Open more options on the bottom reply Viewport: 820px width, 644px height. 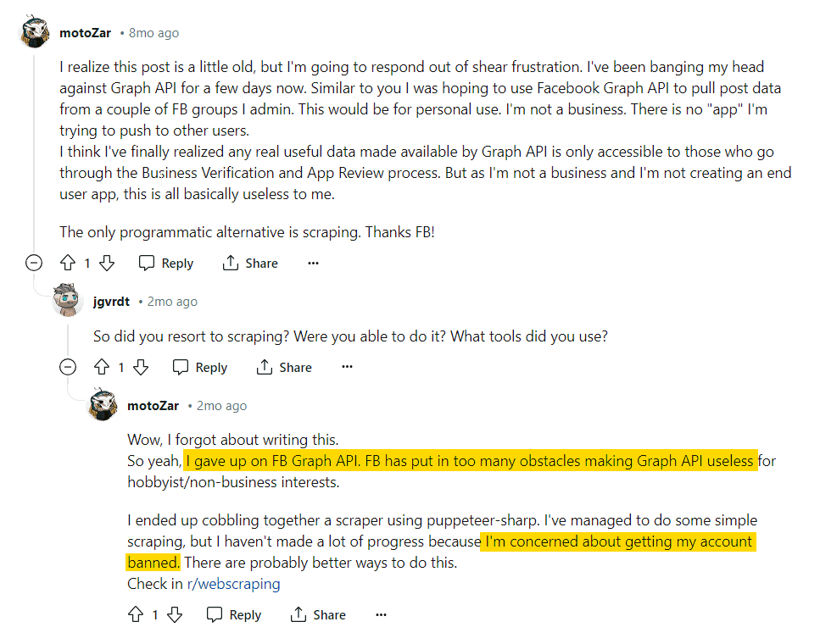(381, 614)
